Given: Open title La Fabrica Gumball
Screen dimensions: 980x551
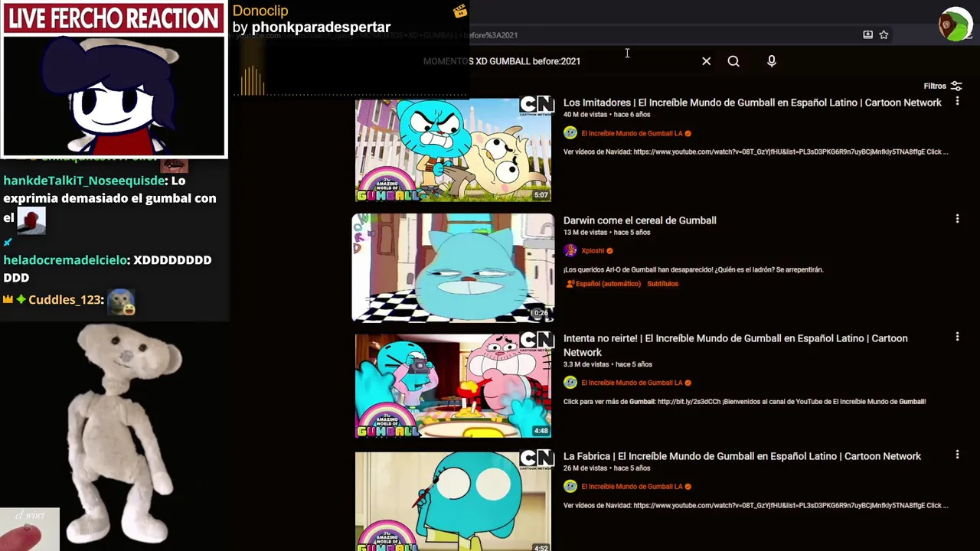Looking at the screenshot, I should coord(742,456).
